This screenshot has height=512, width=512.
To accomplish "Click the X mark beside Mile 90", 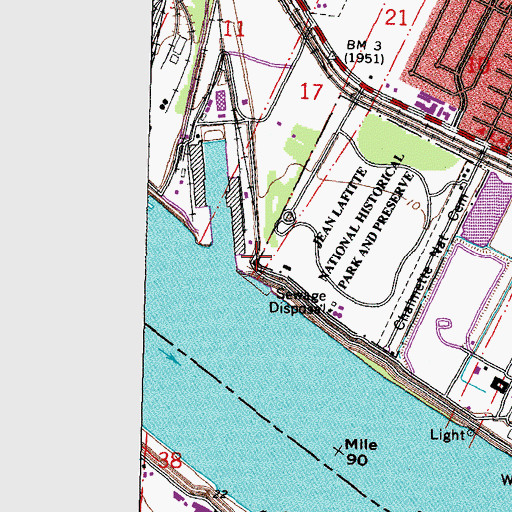I will coord(339,451).
